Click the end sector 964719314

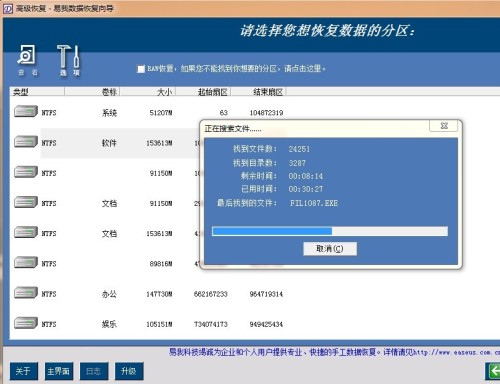coord(266,294)
